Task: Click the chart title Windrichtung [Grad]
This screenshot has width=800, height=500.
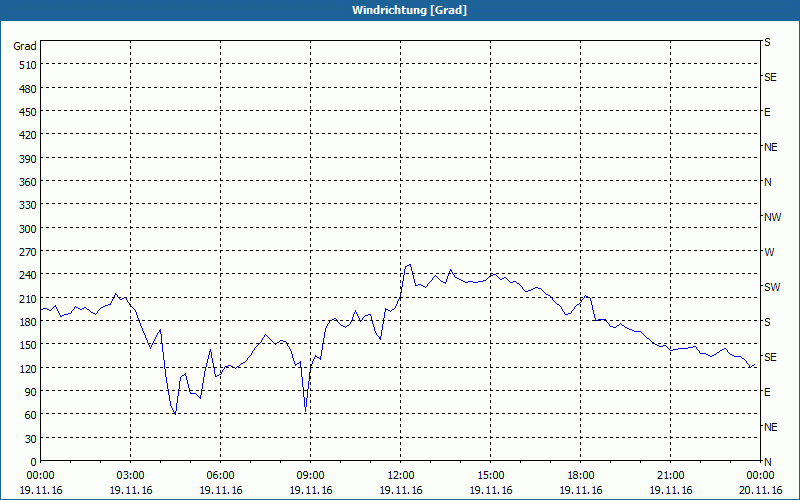Action: [x=409, y=10]
